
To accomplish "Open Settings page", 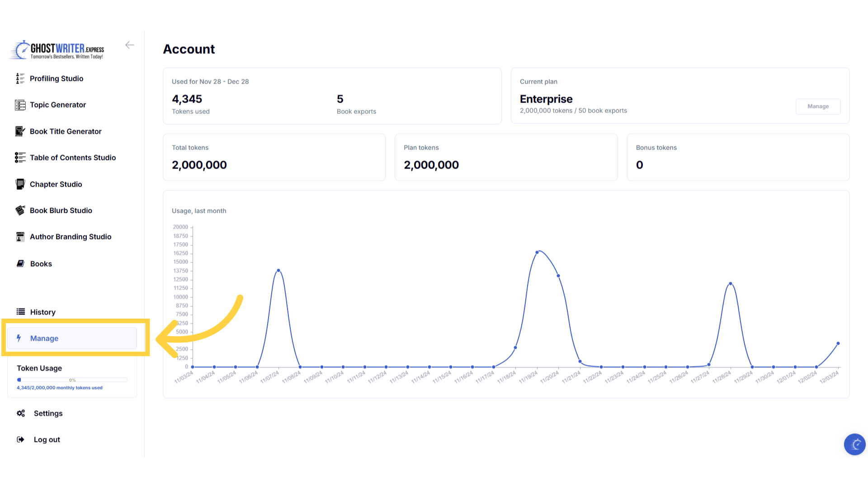I will tap(48, 413).
